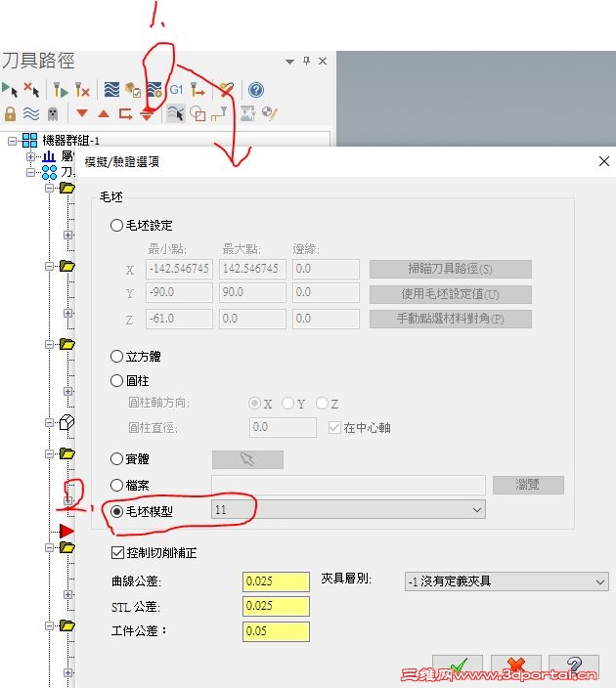Toggle posting on selected operations (ghost icon)
616x688 pixels.
(53, 113)
